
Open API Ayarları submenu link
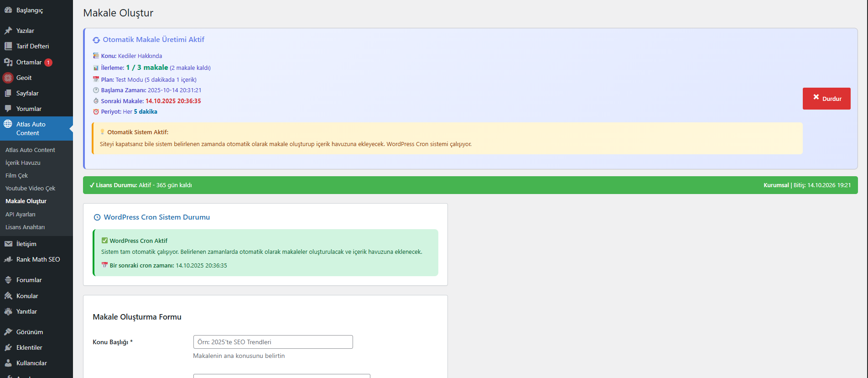pos(20,214)
